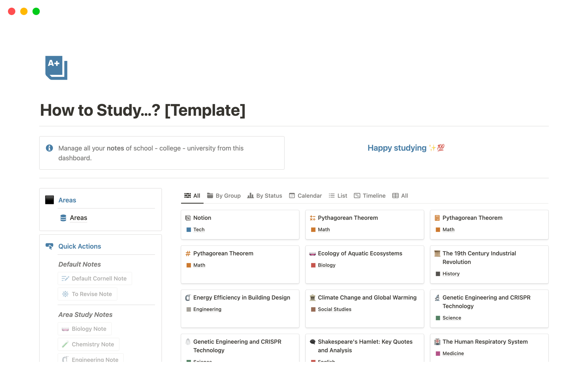Click the hospital icon on Human Respiratory card
The width and height of the screenshot is (588, 368).
coord(437,342)
